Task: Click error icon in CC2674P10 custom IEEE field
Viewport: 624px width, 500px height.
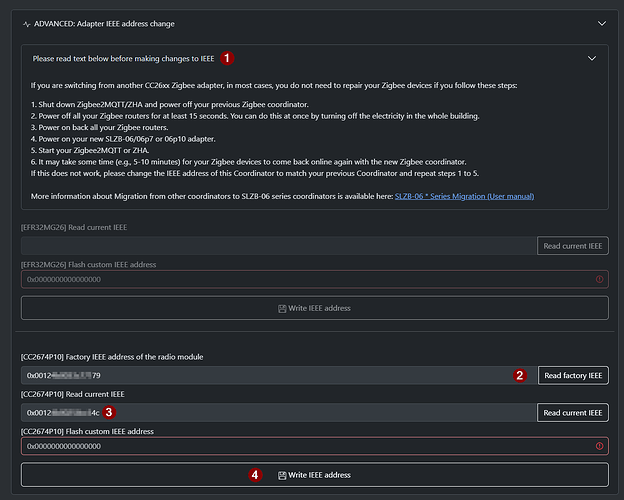Action: tap(599, 446)
